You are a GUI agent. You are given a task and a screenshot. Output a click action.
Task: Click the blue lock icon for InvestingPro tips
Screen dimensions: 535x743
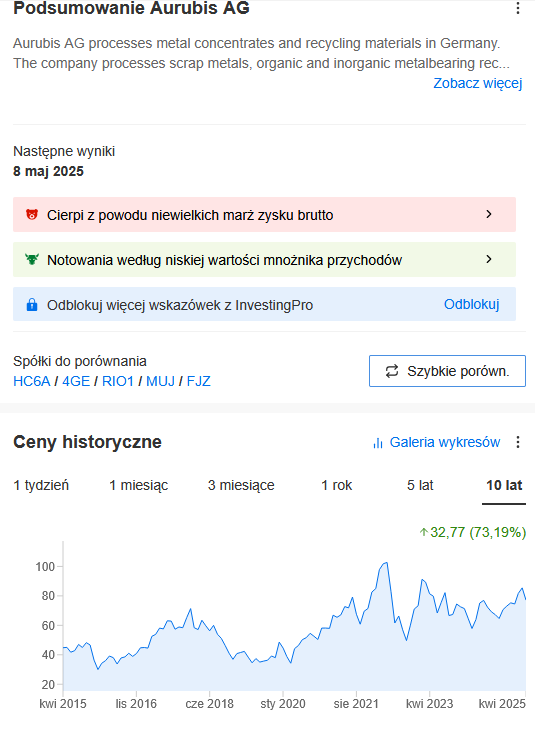(x=32, y=304)
